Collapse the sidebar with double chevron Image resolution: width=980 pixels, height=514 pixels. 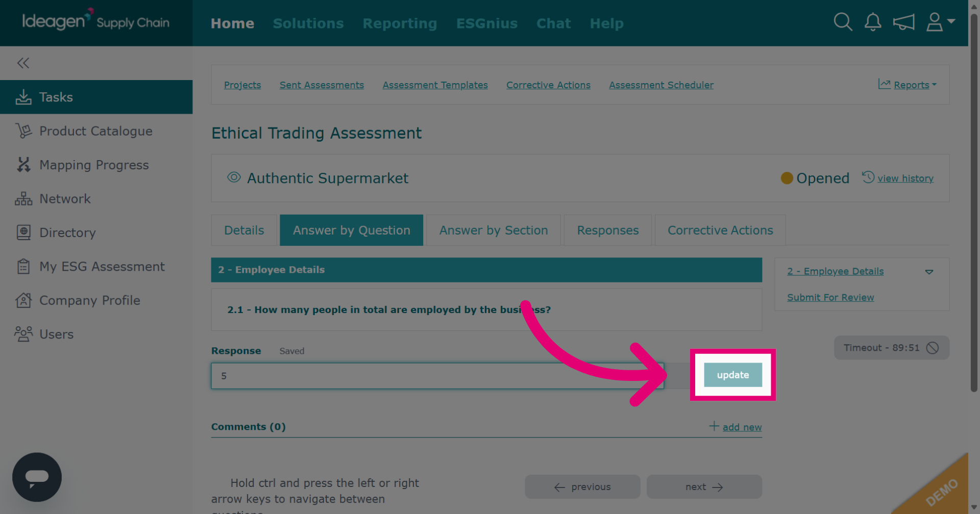click(23, 63)
